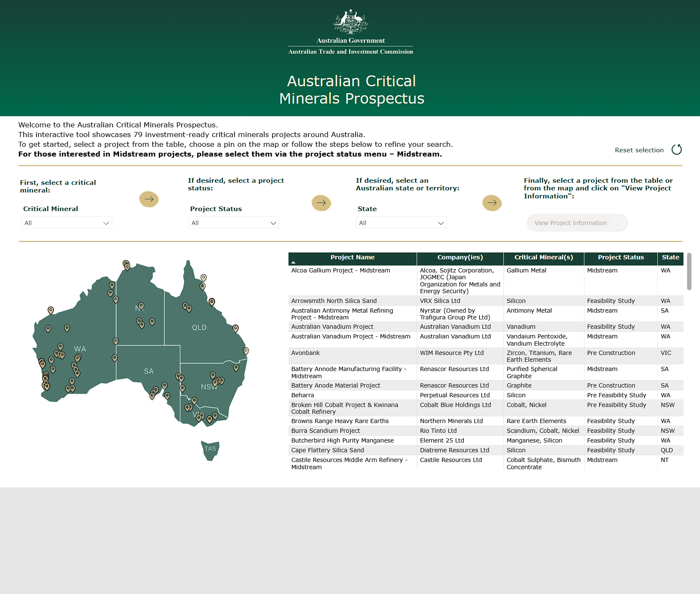Open the Project Status dropdown
700x594 pixels.
point(234,223)
